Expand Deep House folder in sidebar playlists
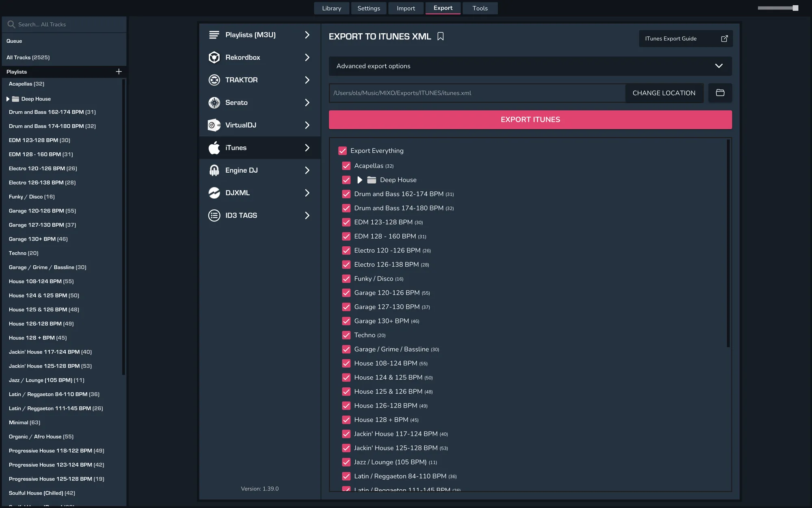Viewport: 812px width, 508px height. (8, 99)
